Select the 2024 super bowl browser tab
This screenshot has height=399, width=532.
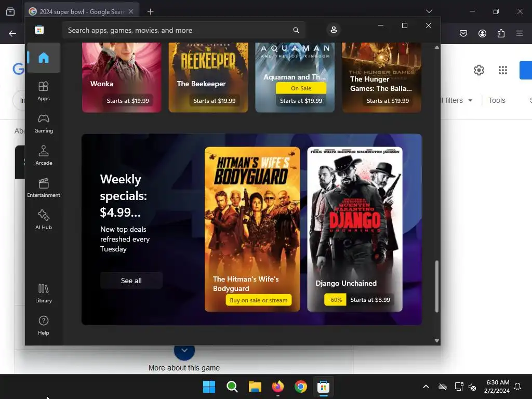click(x=82, y=12)
